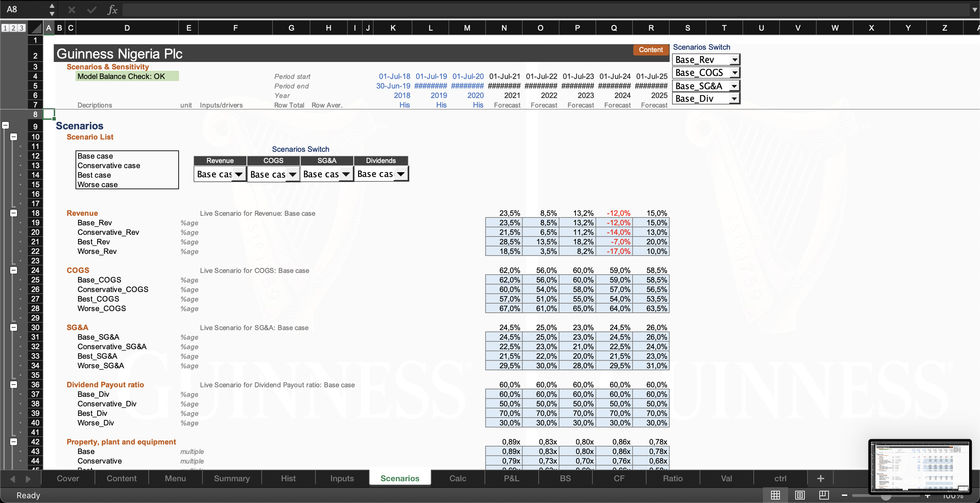Collapse the Dividend Payout group at row 36
This screenshot has width=980, height=503.
coord(14,384)
